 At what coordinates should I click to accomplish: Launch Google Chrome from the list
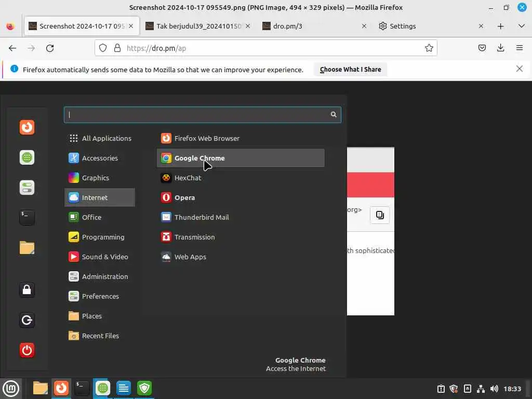tap(241, 158)
